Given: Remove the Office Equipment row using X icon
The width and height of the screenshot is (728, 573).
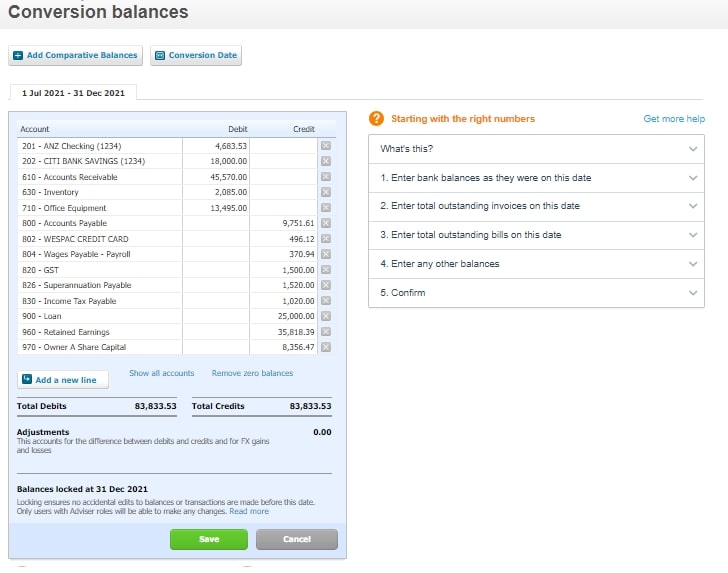Looking at the screenshot, I should [x=325, y=208].
